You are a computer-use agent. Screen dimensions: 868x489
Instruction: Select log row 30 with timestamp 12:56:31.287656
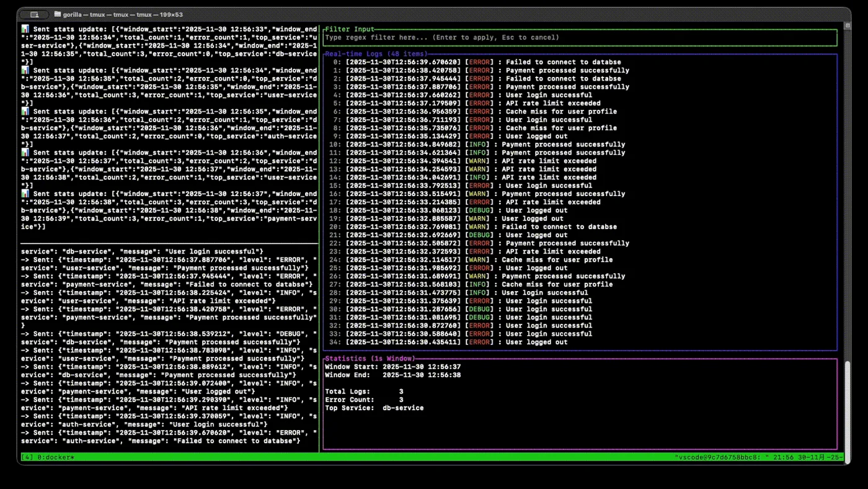pyautogui.click(x=461, y=309)
